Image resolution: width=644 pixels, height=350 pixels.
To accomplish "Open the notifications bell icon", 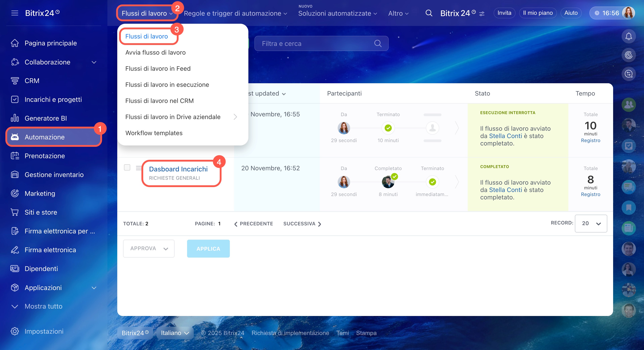I will [628, 36].
